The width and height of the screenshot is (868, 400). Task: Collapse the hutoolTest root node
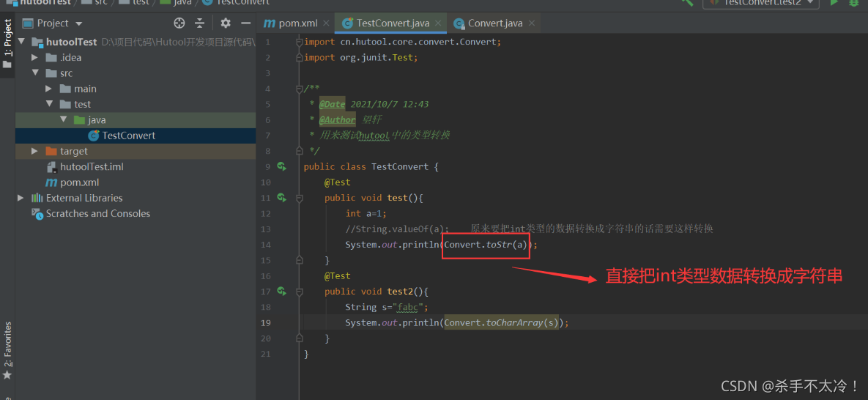(x=21, y=42)
